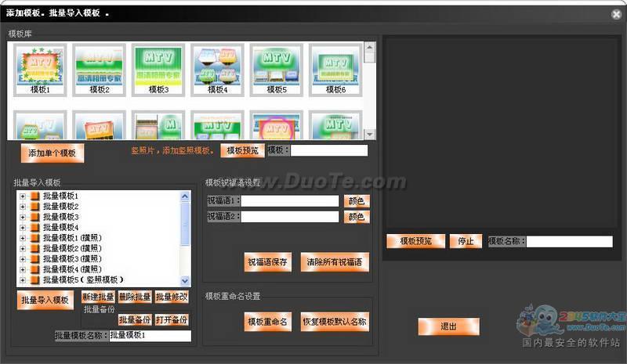Screen dimensions: 627x364
Task: Click the 打开备份 button
Action: pos(172,319)
